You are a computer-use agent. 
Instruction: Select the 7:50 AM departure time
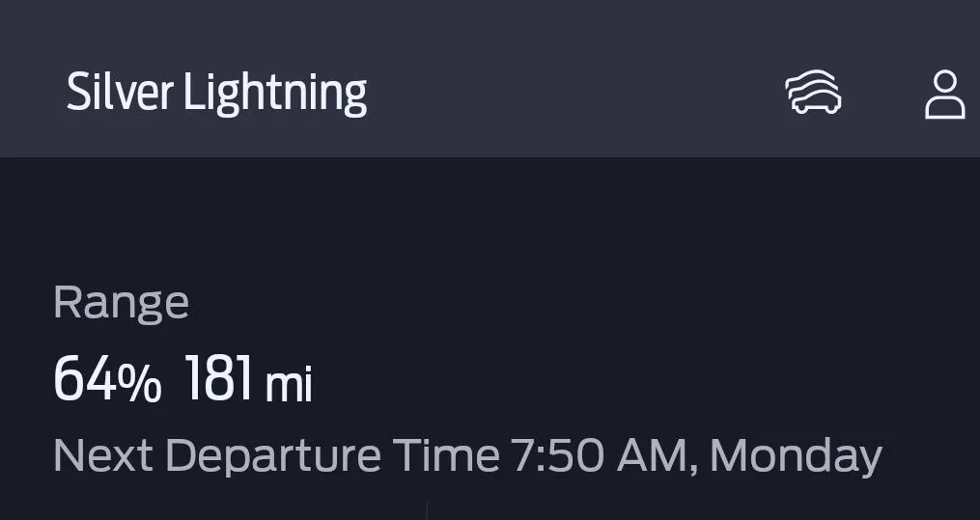point(602,455)
